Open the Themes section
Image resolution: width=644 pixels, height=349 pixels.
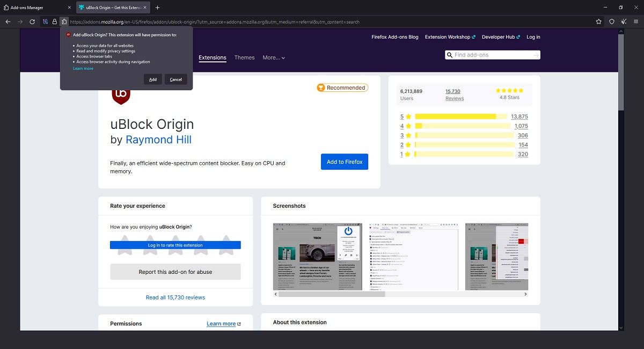(x=244, y=57)
